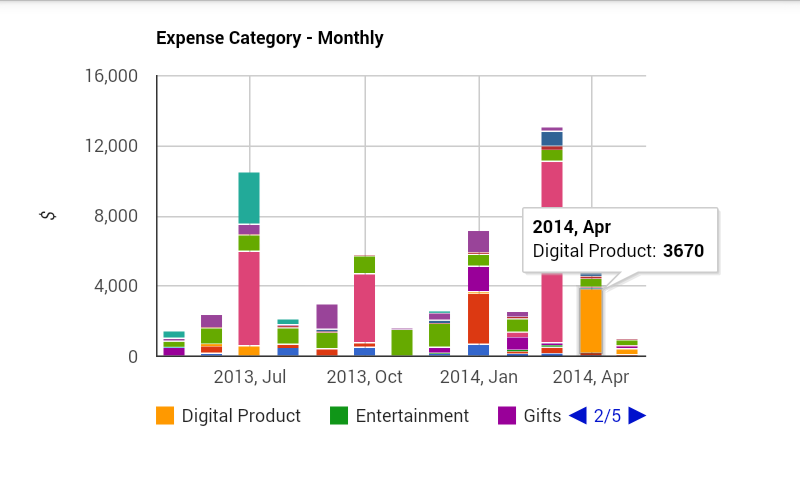Click the orange Digital Product segment in the 2014 Apr bar
800x480 pixels.
click(x=591, y=320)
